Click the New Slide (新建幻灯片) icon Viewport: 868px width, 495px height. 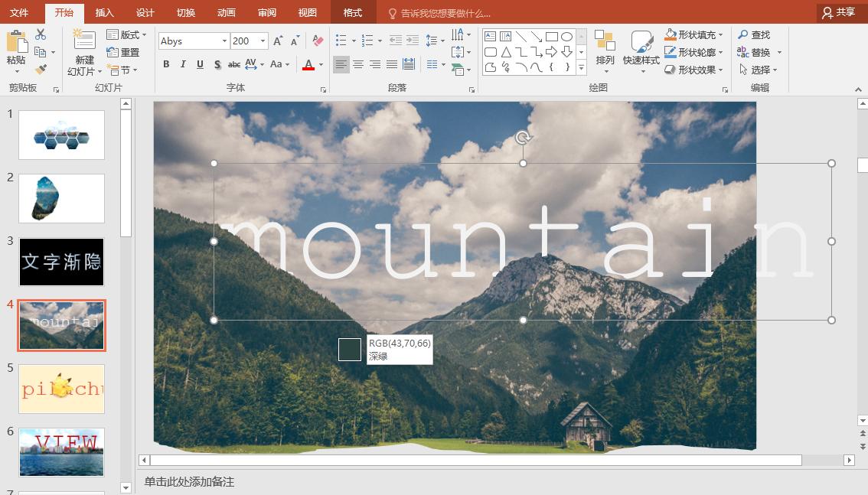[x=84, y=40]
